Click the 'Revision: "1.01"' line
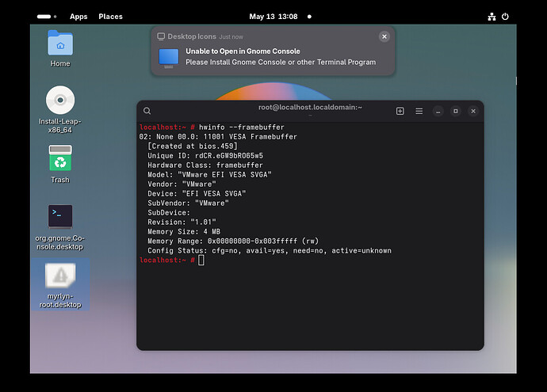The width and height of the screenshot is (547, 392). coord(182,222)
